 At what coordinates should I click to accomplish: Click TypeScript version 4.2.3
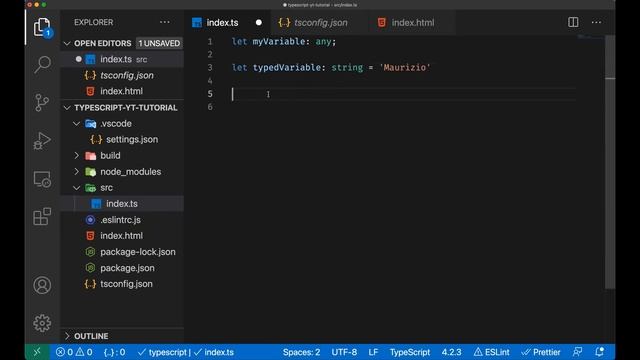point(451,352)
